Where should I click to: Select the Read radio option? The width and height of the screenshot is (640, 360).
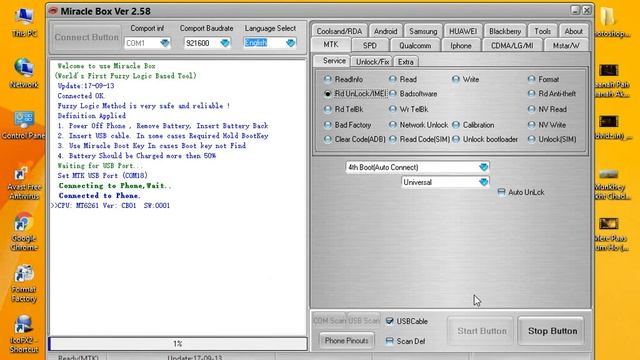click(393, 79)
